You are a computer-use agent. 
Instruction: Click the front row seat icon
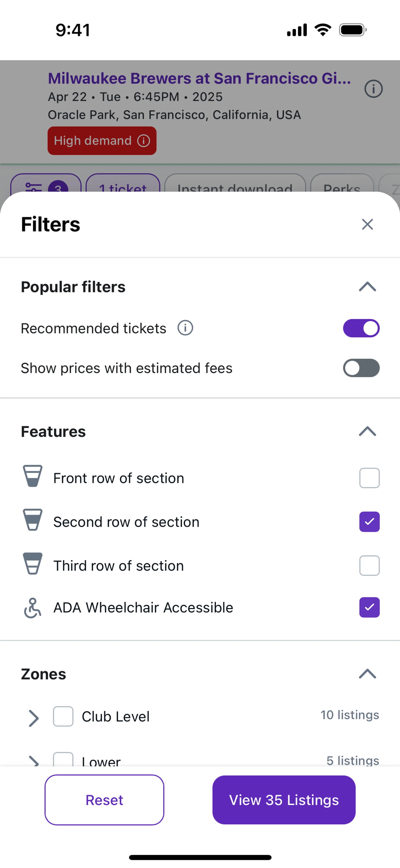coord(33,476)
